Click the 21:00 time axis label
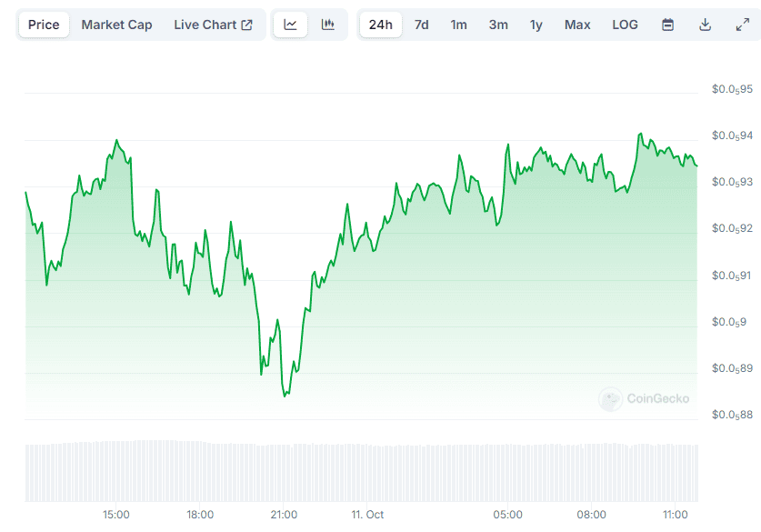Screen dimensions: 761x532 coord(284,515)
